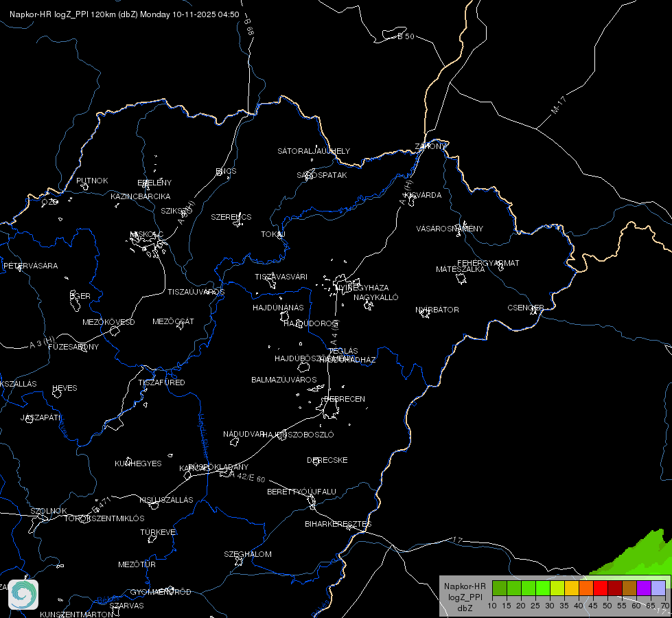This screenshot has height=618, width=672.
Task: Click the Napkor-HR logZ_PPI legend label
Action: coord(465,597)
